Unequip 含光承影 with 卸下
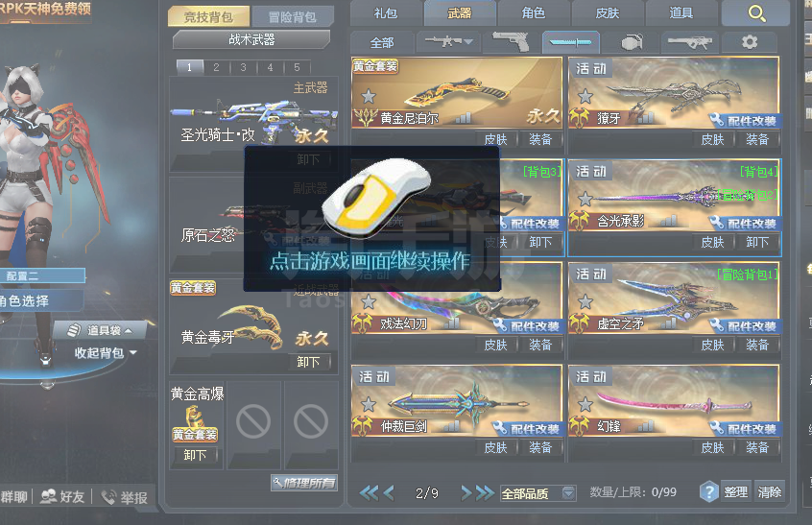The height and width of the screenshot is (525, 812). click(757, 242)
